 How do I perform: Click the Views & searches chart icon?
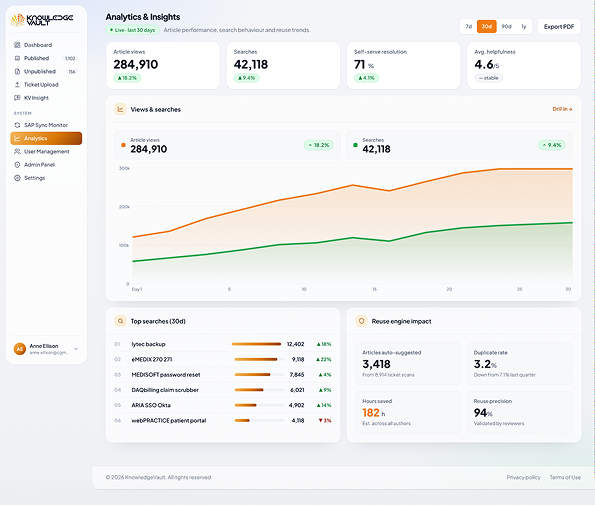click(120, 109)
